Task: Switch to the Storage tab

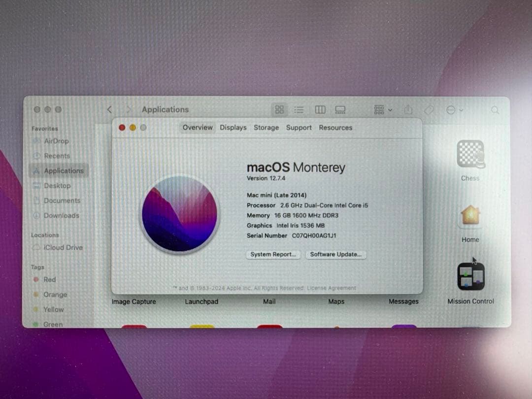Action: (266, 128)
